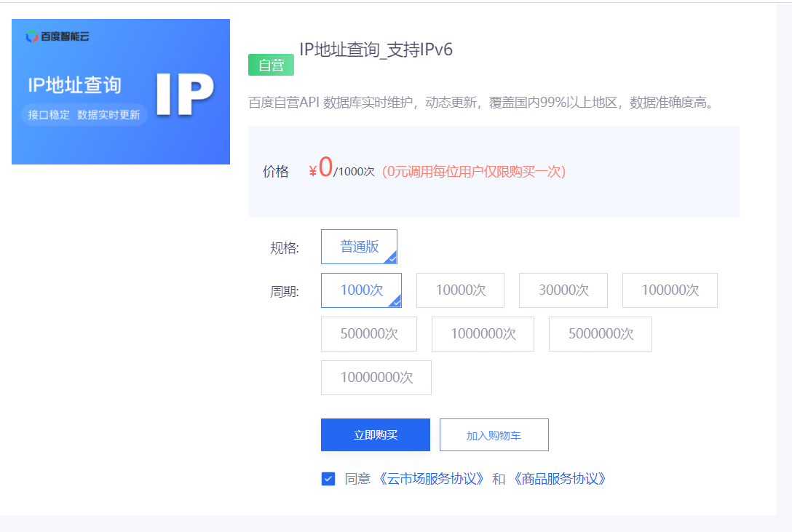Click the 加入购物车 button

(494, 434)
